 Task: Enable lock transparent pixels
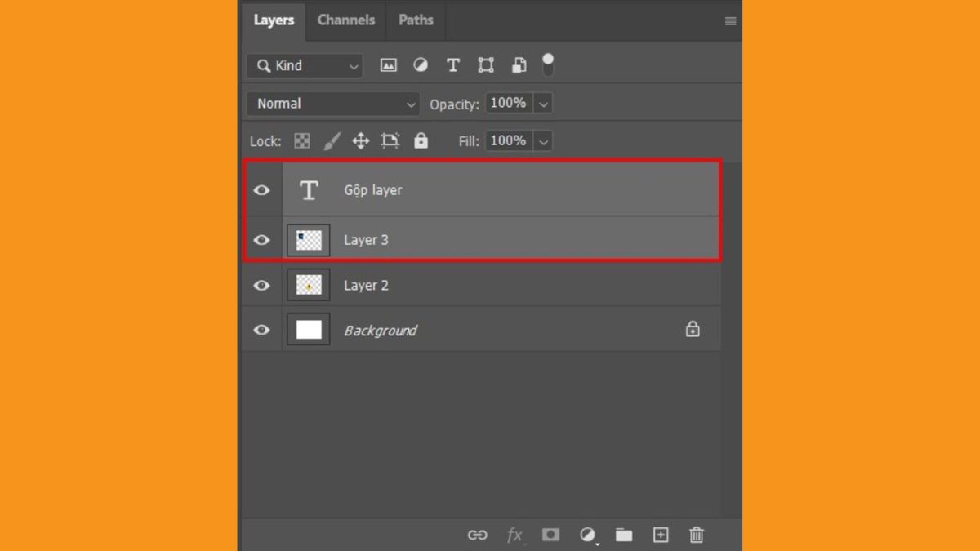pyautogui.click(x=302, y=140)
